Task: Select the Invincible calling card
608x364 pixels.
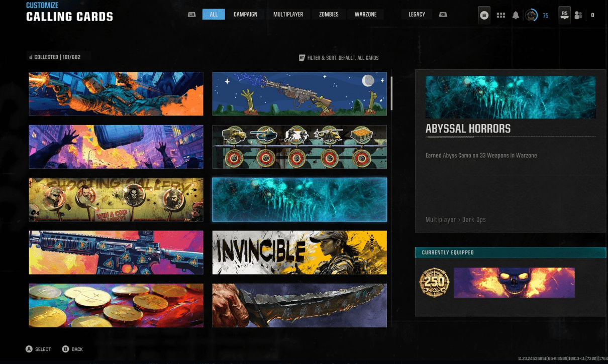Action: [x=299, y=253]
